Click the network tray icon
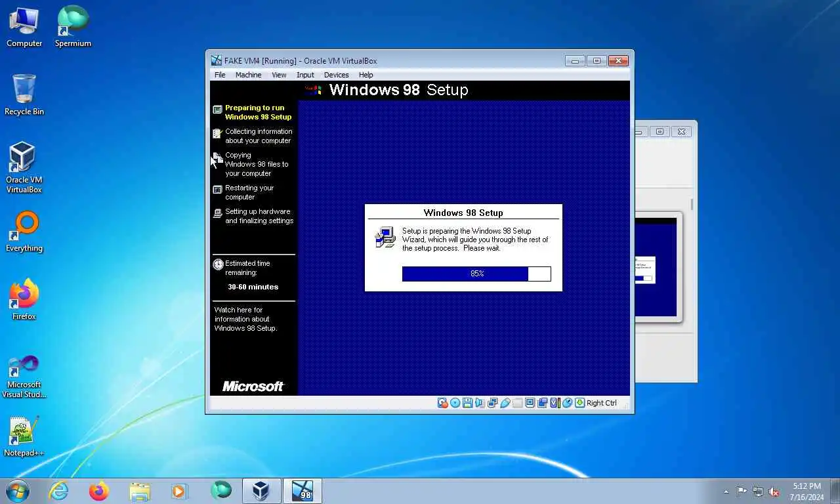 [x=758, y=492]
